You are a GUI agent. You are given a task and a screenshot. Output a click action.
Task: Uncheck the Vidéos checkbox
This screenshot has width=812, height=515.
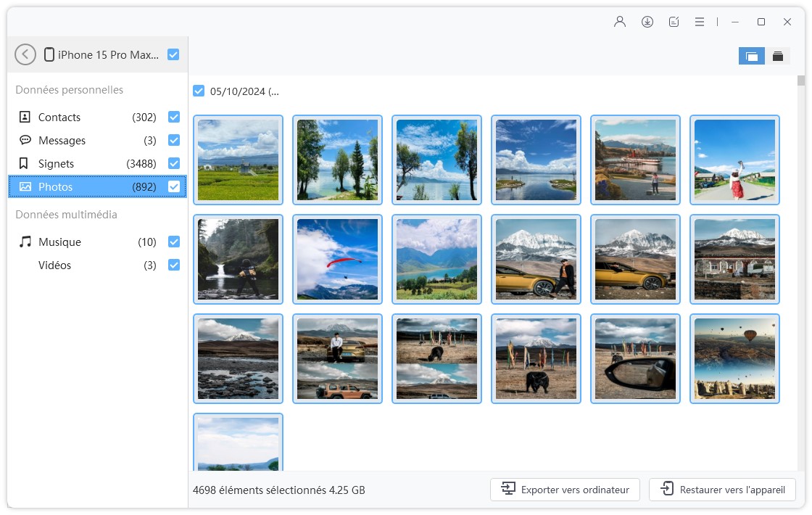(174, 265)
